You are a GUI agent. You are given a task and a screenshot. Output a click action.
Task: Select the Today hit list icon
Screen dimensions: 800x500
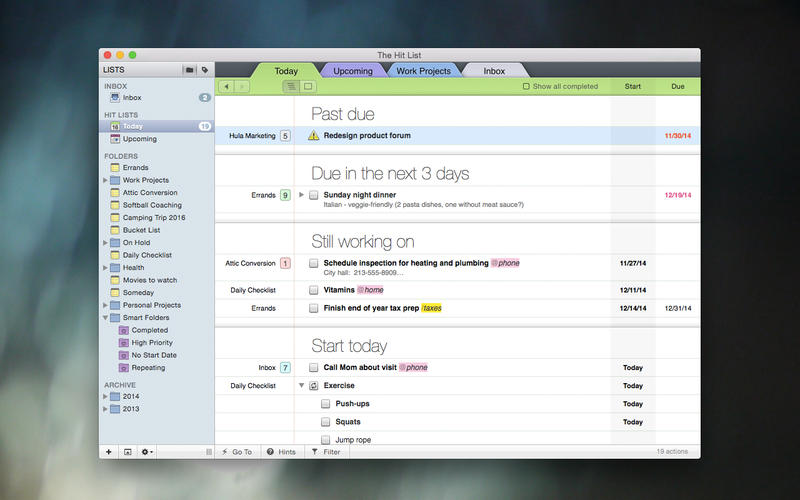pos(115,126)
